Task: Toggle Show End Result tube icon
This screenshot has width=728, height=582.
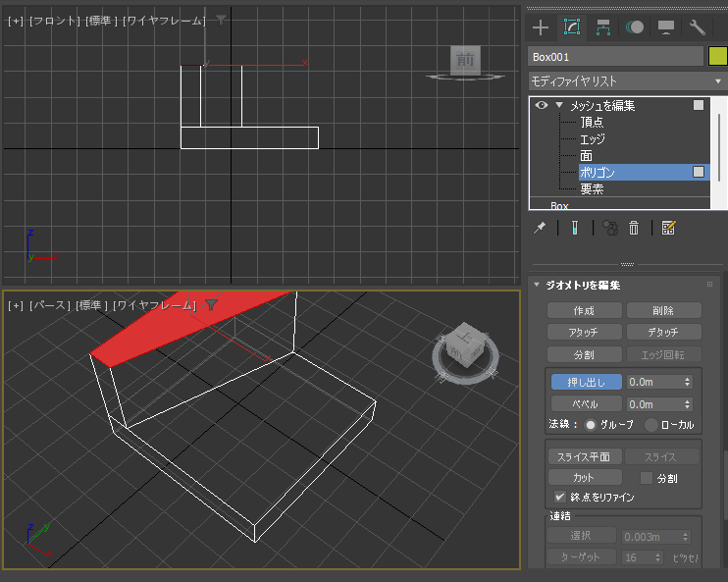Action: 575,228
